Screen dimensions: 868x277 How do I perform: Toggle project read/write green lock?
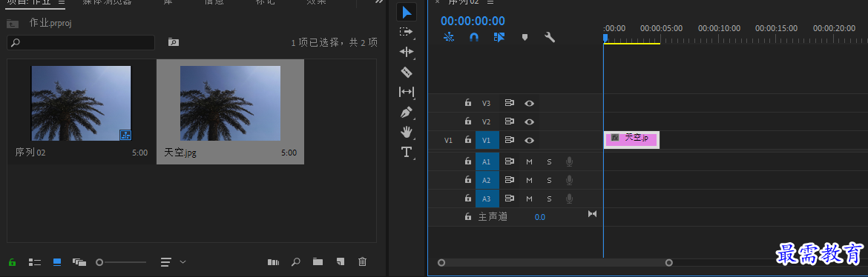click(12, 262)
